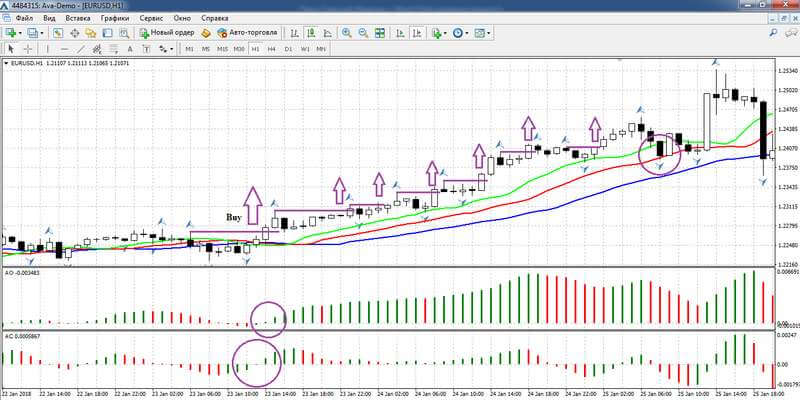Expand the Profiles dropdown arrow
Viewport: 800px width, 400px height.
[42, 33]
